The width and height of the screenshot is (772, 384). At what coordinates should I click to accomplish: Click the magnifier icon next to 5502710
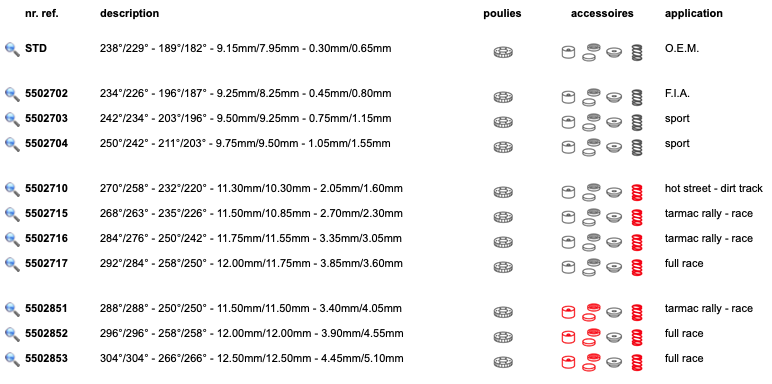tap(12, 189)
